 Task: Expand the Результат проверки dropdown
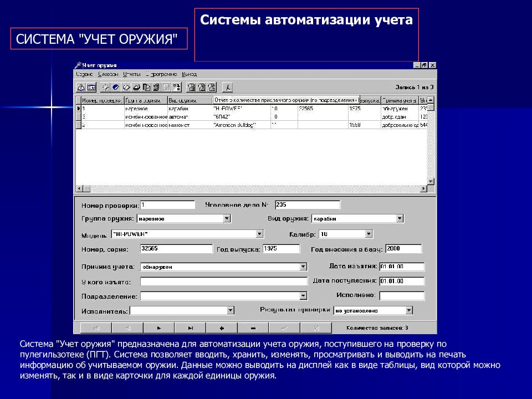(x=409, y=310)
